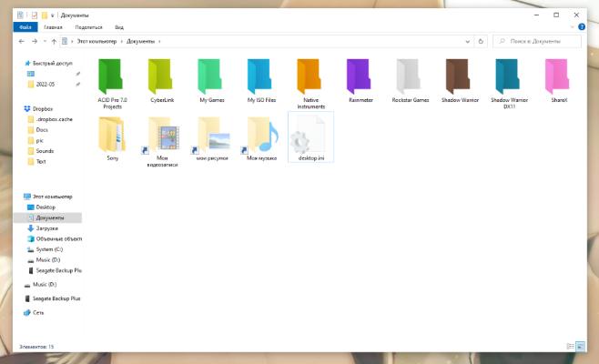This screenshot has height=364, width=599.
Task: Select the top-level Seagate Backup Plus drive
Action: (x=56, y=298)
